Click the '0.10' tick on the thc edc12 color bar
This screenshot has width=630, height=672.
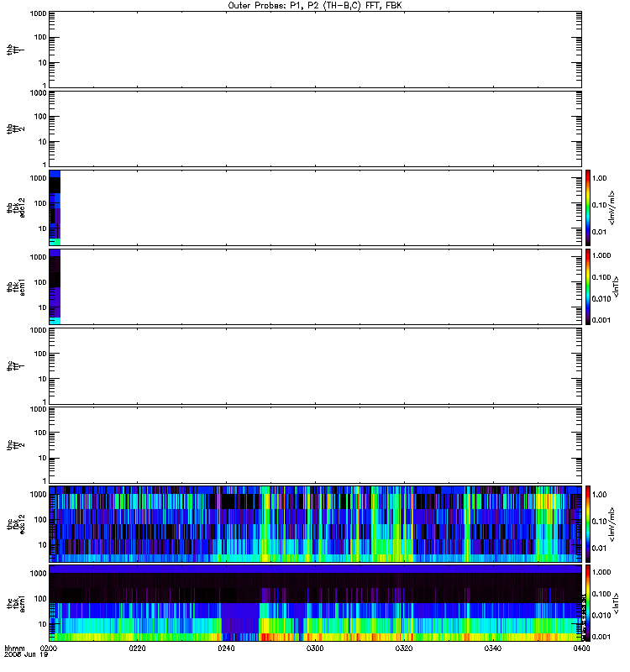coord(599,522)
